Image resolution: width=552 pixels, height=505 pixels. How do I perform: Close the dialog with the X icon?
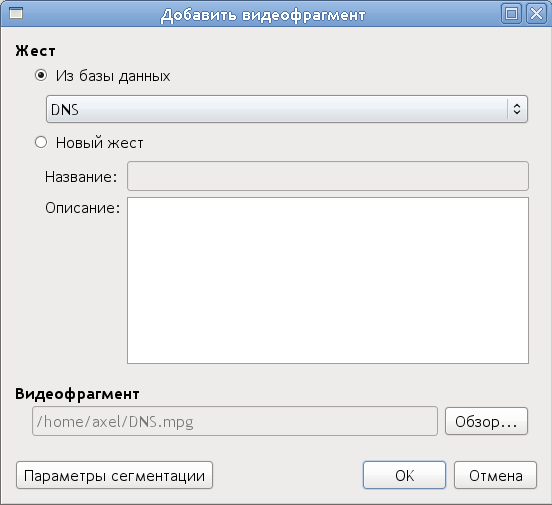537,14
